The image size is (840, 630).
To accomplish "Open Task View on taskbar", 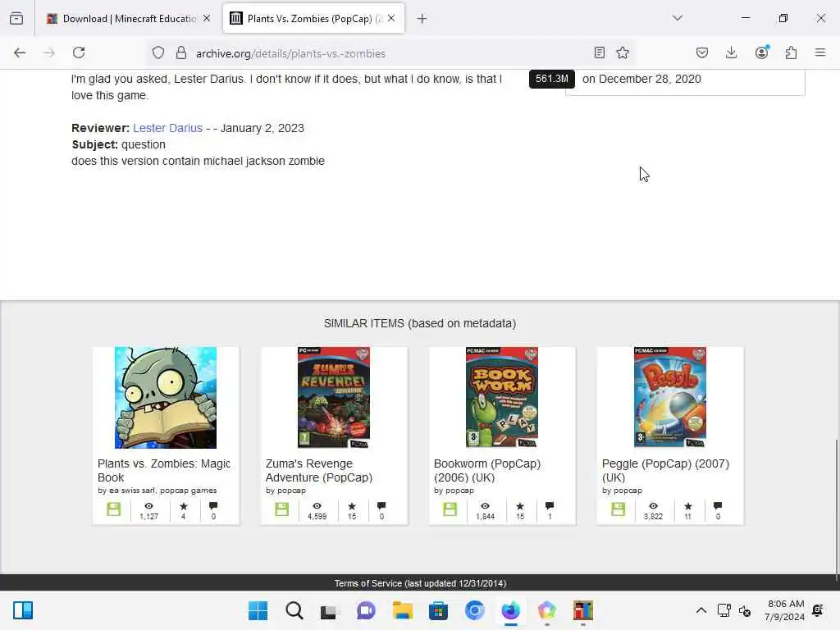I will (x=330, y=610).
